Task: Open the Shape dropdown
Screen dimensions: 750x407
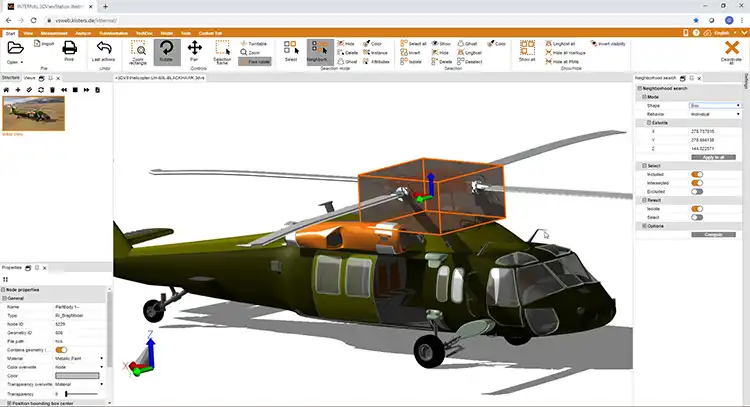Action: tap(714, 105)
